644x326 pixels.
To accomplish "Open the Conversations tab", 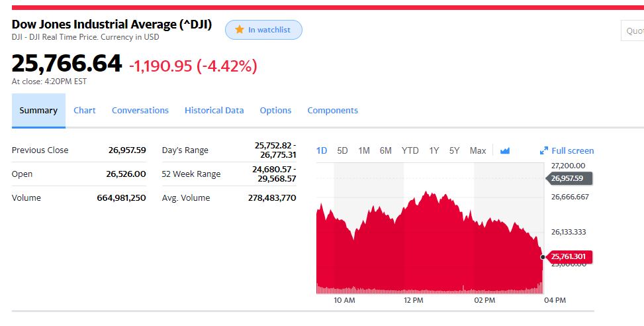I will pyautogui.click(x=140, y=111).
